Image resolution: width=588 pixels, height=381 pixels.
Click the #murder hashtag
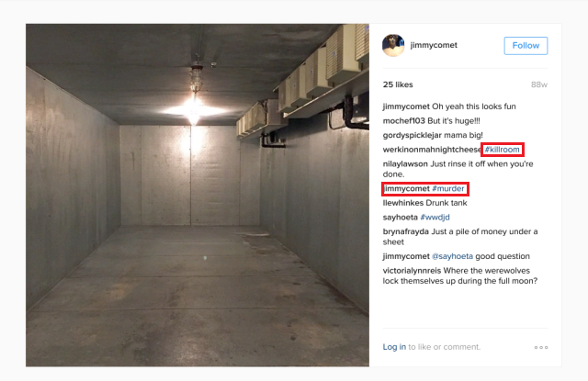coord(448,188)
